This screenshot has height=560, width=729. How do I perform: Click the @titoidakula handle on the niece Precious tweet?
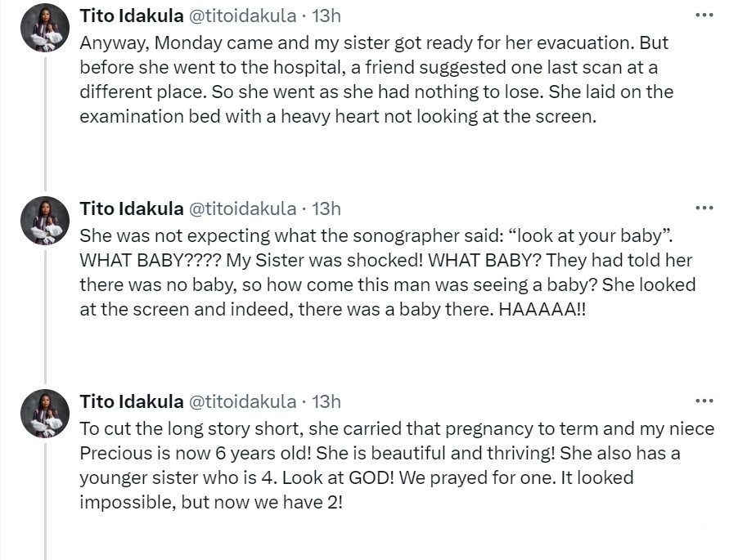click(243, 401)
